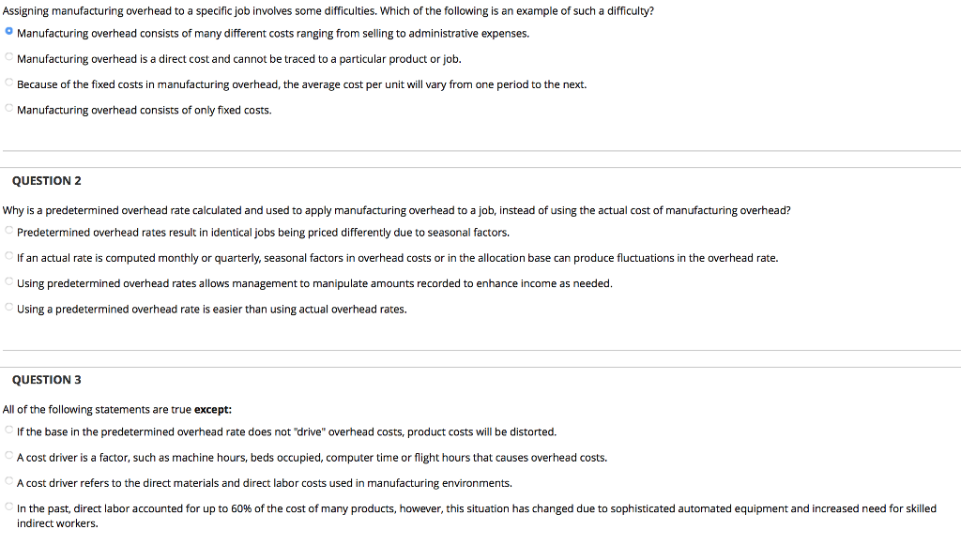Click the QUESTION 3 heading
The width and height of the screenshot is (961, 560).
tap(47, 379)
